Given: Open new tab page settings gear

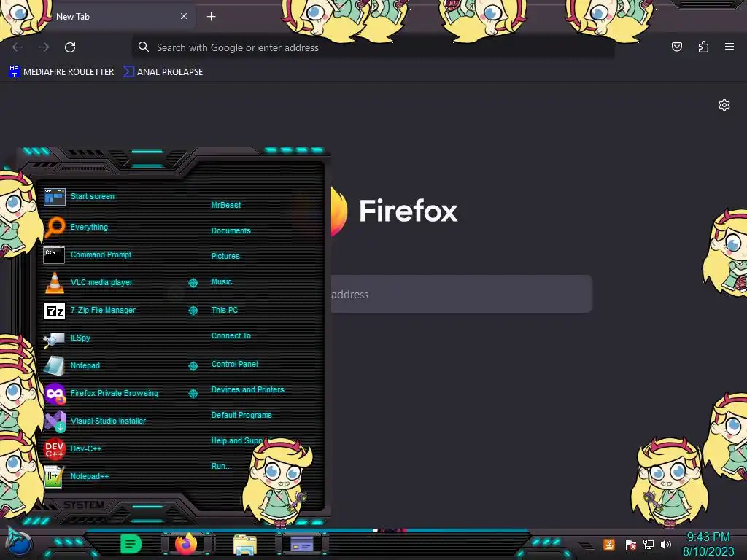Looking at the screenshot, I should 724,105.
